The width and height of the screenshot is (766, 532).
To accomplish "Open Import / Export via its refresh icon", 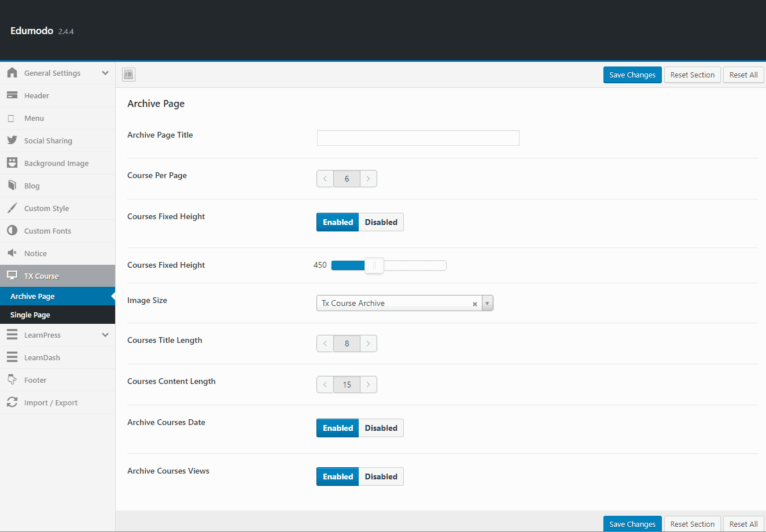I will [12, 402].
